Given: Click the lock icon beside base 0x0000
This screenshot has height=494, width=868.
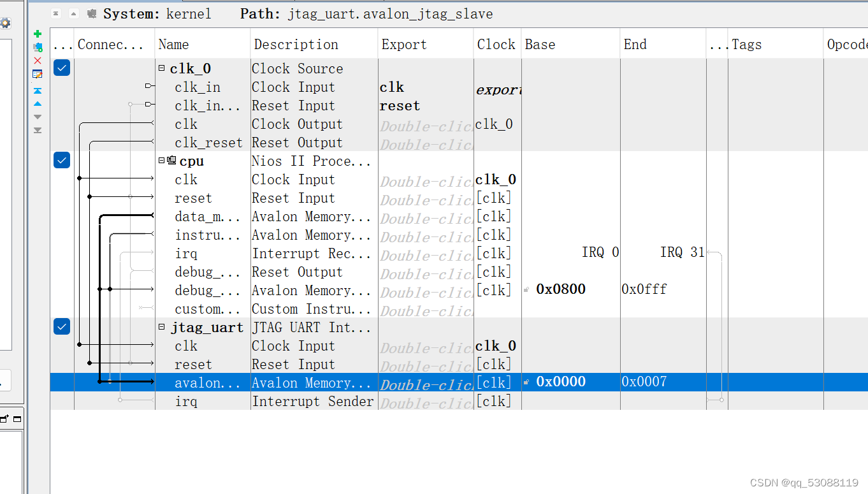Looking at the screenshot, I should pyautogui.click(x=526, y=382).
